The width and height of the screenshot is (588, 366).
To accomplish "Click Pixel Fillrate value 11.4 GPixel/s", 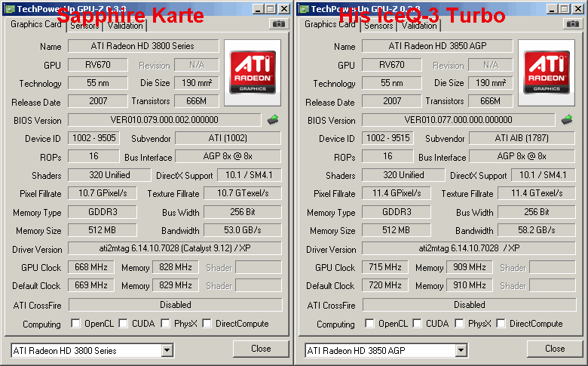I will (x=397, y=193).
